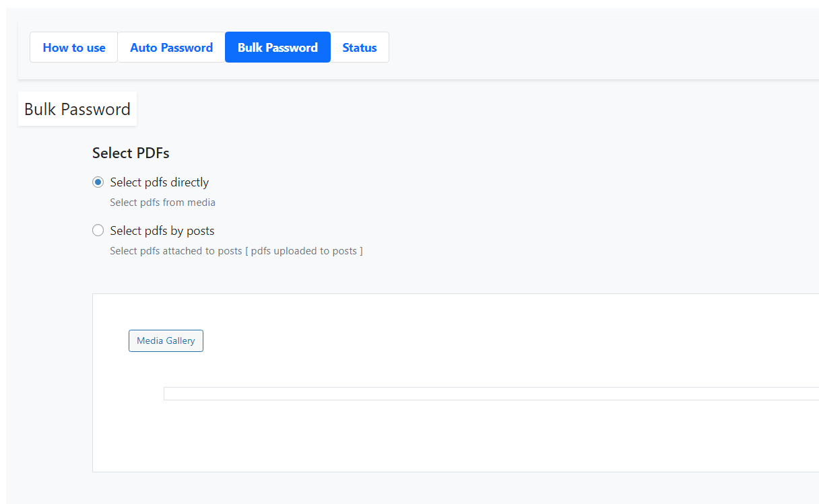Click the radio circle beside Select pdfs directly
Image resolution: width=819 pixels, height=504 pixels.
tap(98, 182)
